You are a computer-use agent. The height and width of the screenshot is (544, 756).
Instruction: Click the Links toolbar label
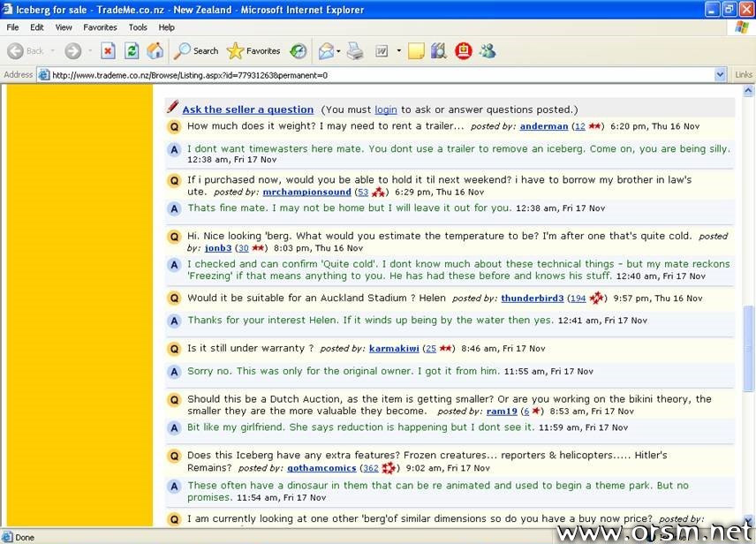[x=743, y=74]
